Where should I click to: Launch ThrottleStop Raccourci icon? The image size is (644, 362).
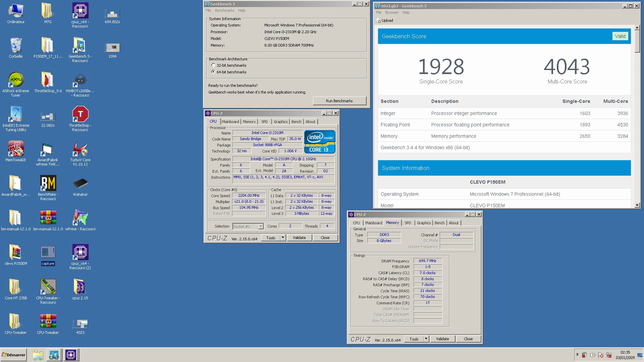[x=80, y=119]
